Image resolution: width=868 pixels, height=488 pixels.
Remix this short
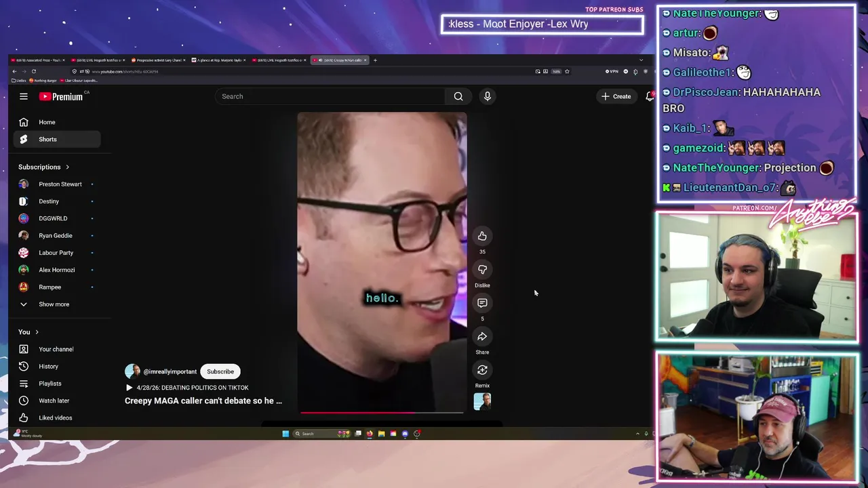(x=482, y=370)
